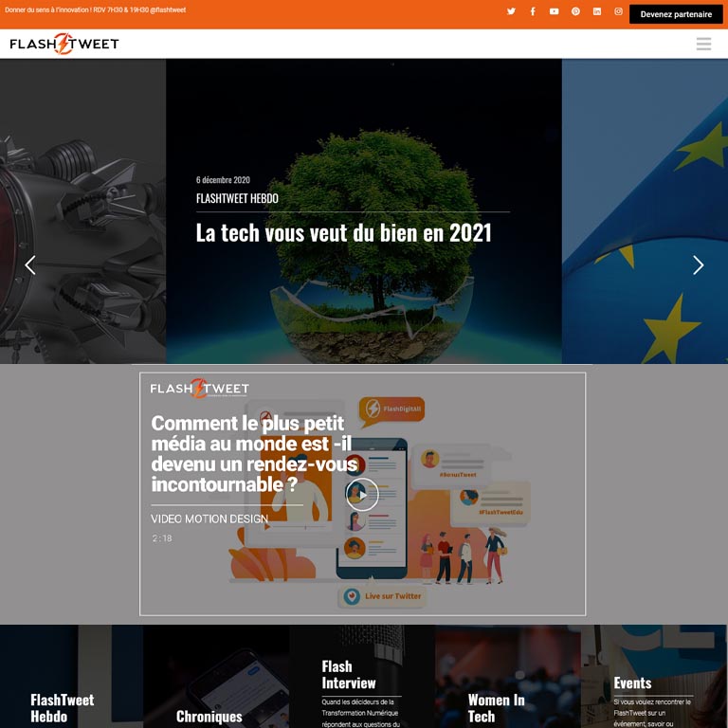728x728 pixels.
Task: Open the Facebook social icon
Action: [533, 11]
